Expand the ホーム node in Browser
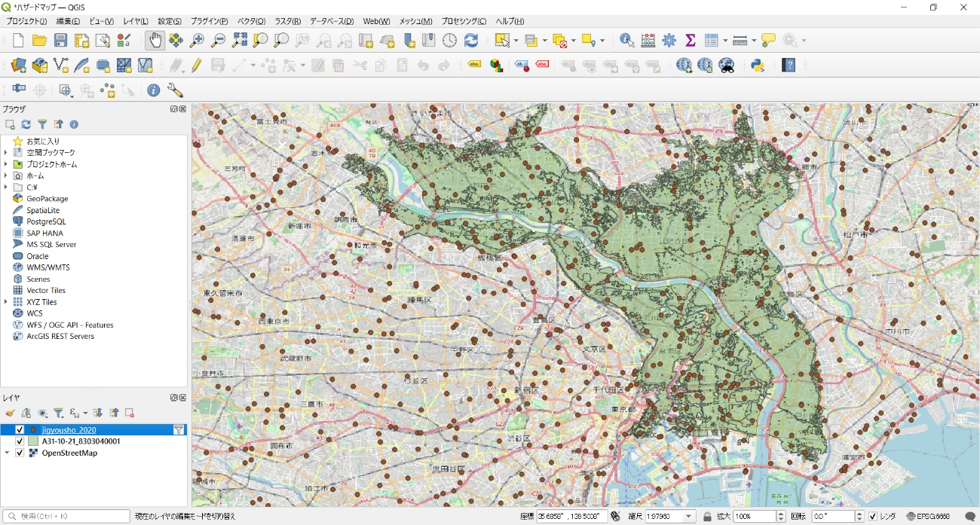The width and height of the screenshot is (980, 525). (x=6, y=176)
